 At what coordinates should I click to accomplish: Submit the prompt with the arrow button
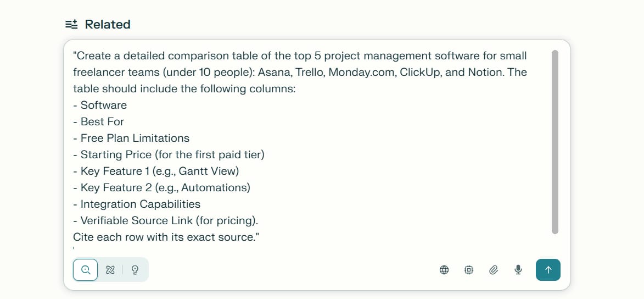tap(548, 270)
